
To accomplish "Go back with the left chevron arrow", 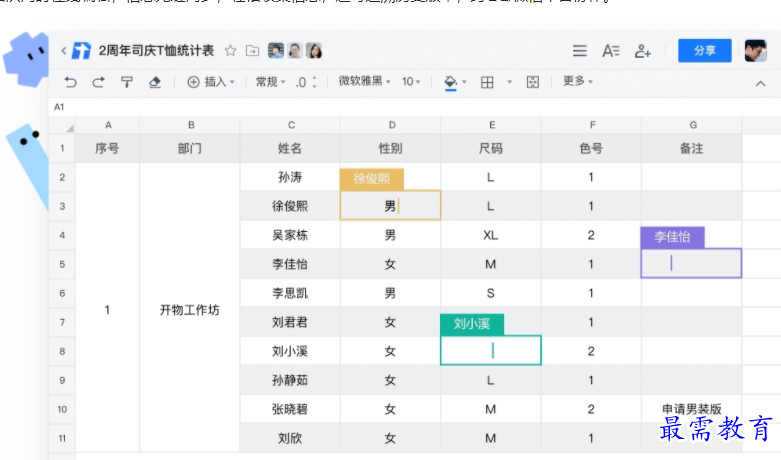I will 64,50.
